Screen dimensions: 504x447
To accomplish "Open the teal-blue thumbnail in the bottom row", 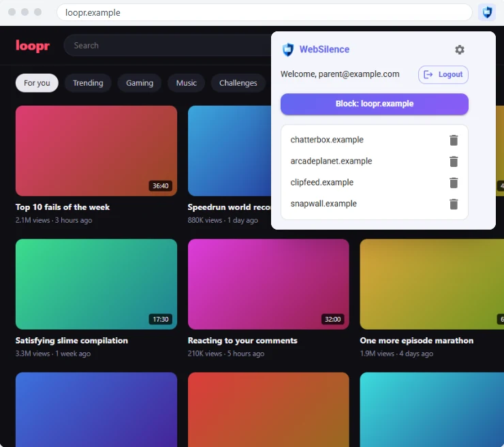I will point(432,410).
